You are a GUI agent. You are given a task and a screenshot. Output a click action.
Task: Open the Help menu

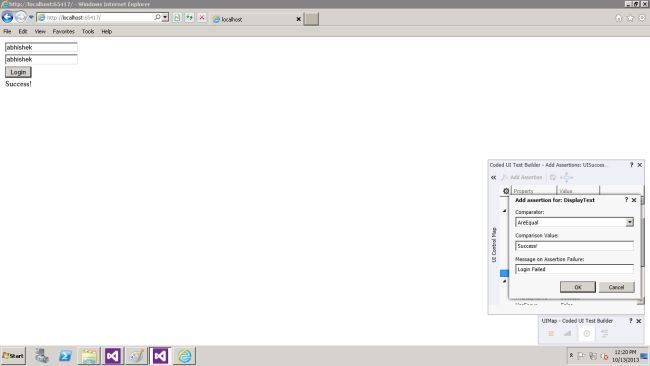(x=107, y=32)
